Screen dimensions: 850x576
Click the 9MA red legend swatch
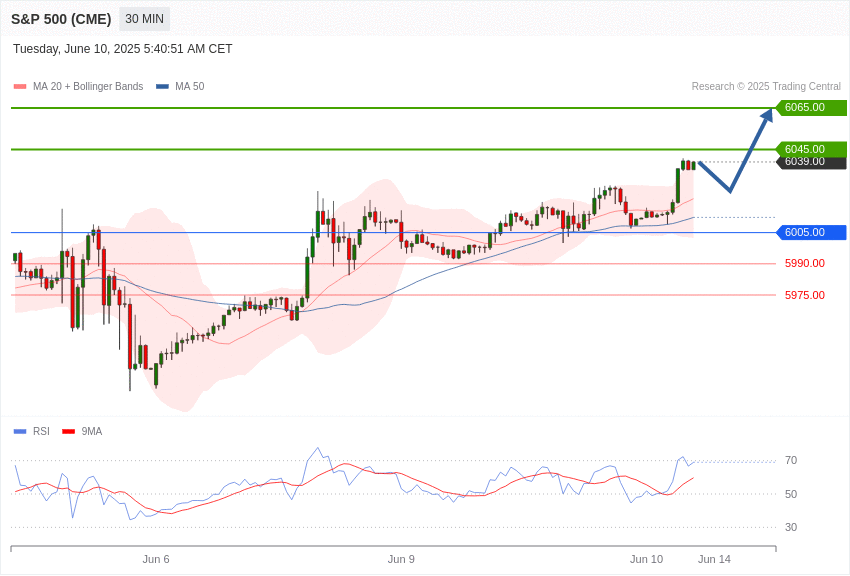[x=68, y=432]
